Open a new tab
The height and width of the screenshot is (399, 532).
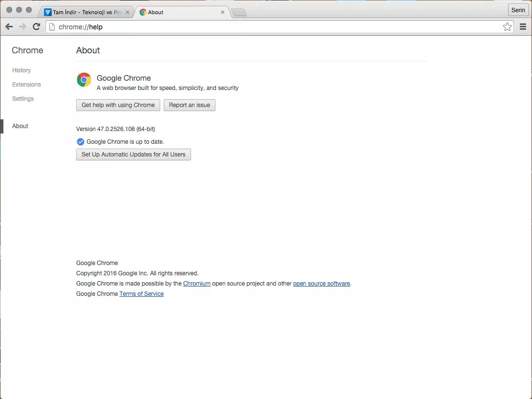(x=239, y=13)
